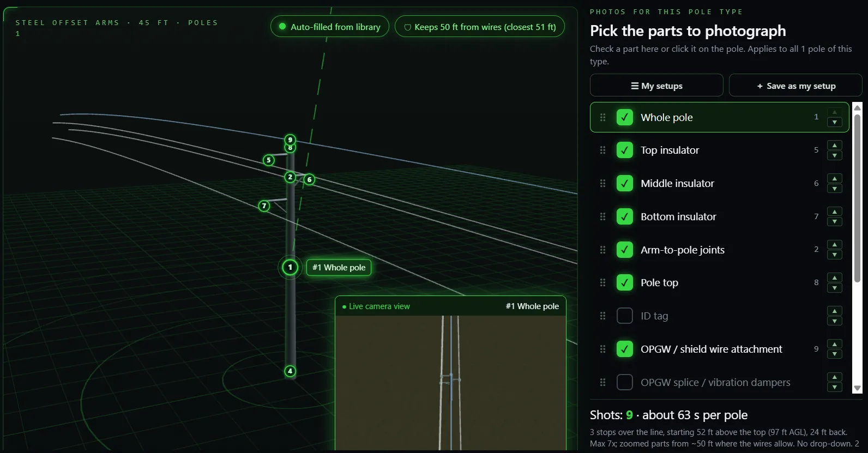The height and width of the screenshot is (453, 868).
Task: Select waypoint marker 2 at the arm joint
Action: click(x=290, y=177)
